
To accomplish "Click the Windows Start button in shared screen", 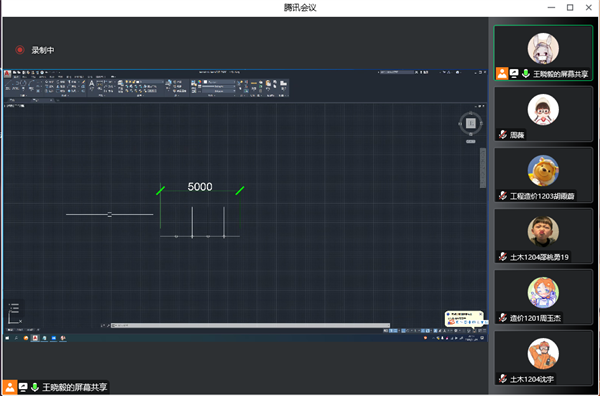I will (7, 338).
